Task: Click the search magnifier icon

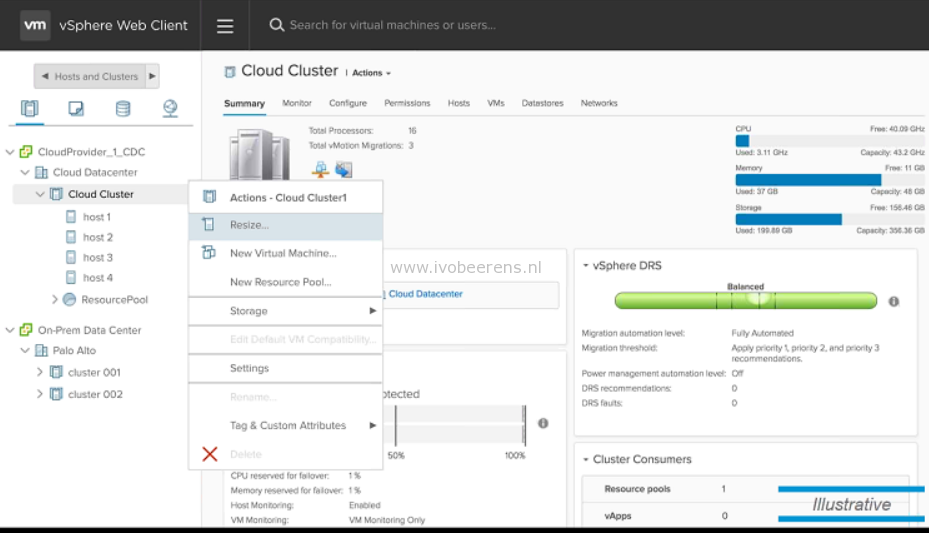Action: (277, 25)
